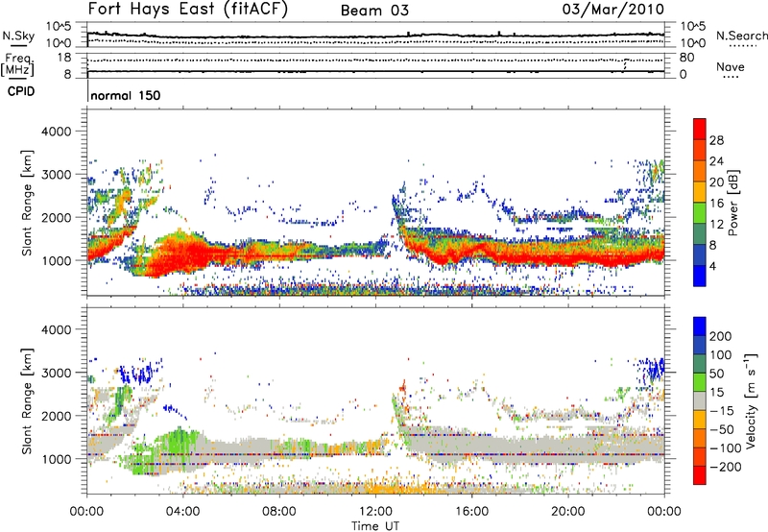Screen dimensions: 768x532
Task: Click the 'Time UT' axis label
Action: [375, 526]
